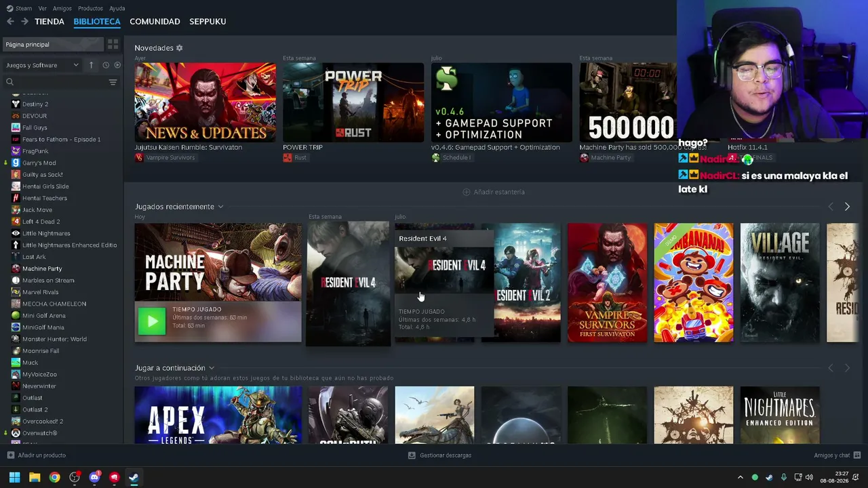The width and height of the screenshot is (868, 488).
Task: Expand the Jugados recientemente shelf dropdown
Action: pos(220,207)
